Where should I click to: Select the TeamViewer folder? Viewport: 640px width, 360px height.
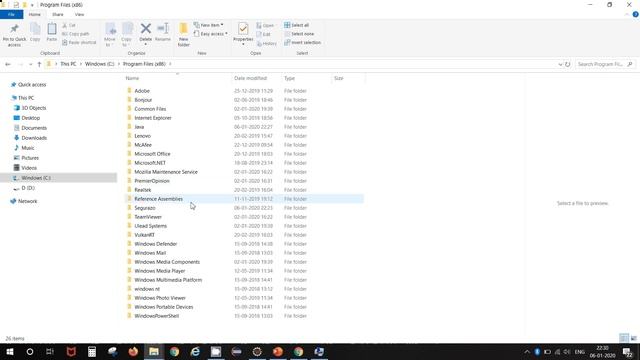click(x=148, y=217)
